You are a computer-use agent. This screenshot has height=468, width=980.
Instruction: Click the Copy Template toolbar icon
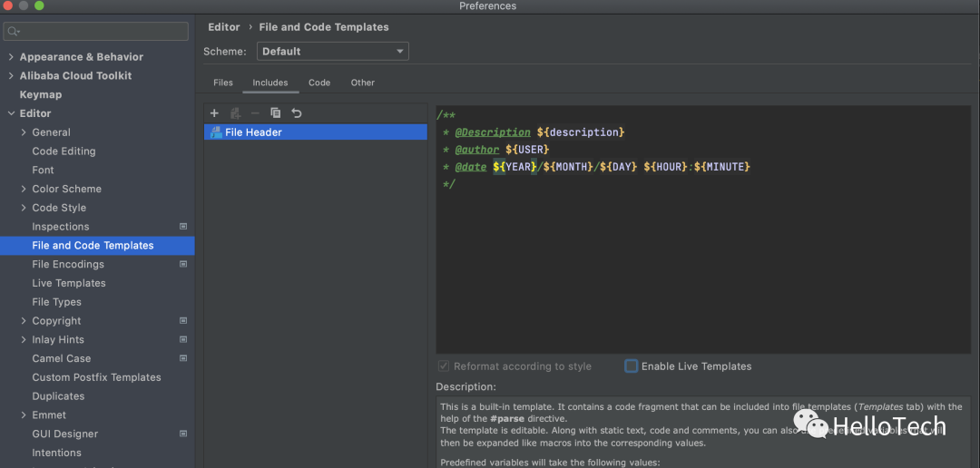[x=276, y=113]
